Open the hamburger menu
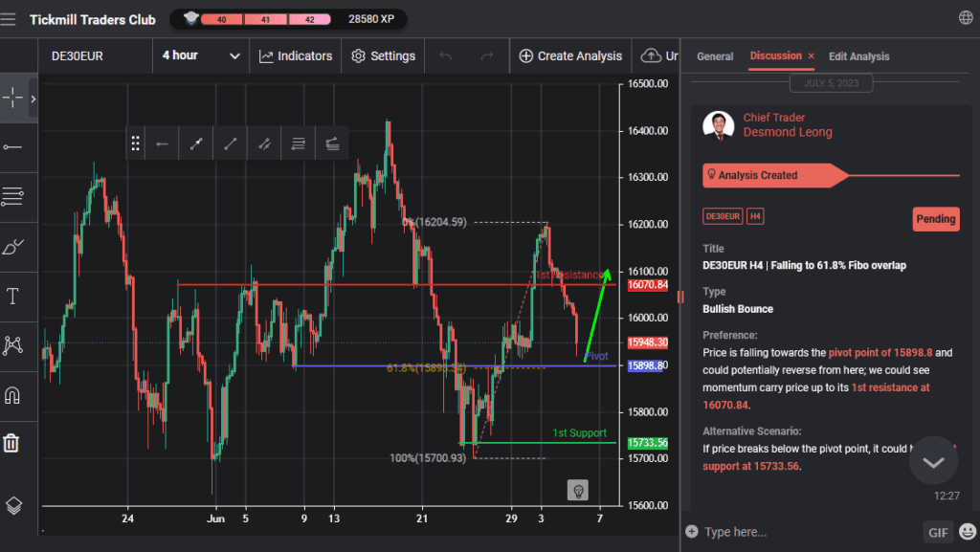Screen dimensions: 980x552 click(x=10, y=19)
